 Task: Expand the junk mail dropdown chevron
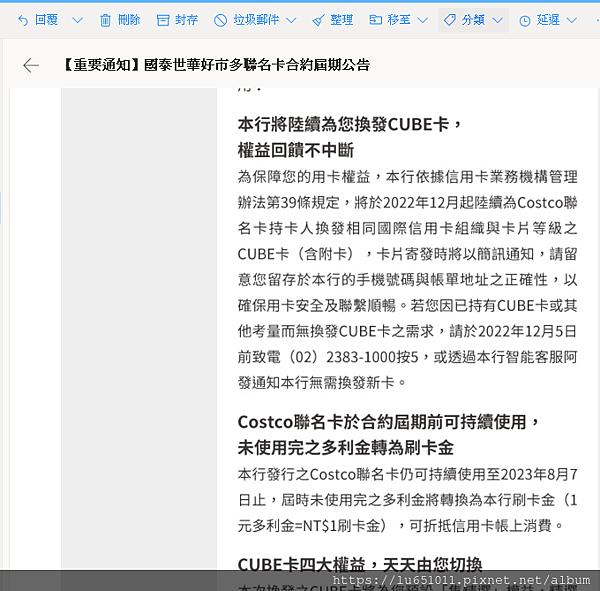pyautogui.click(x=291, y=20)
